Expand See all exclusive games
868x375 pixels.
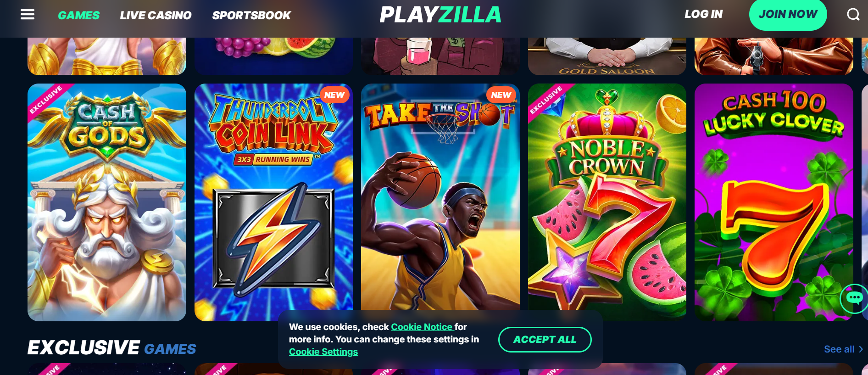pyautogui.click(x=843, y=349)
